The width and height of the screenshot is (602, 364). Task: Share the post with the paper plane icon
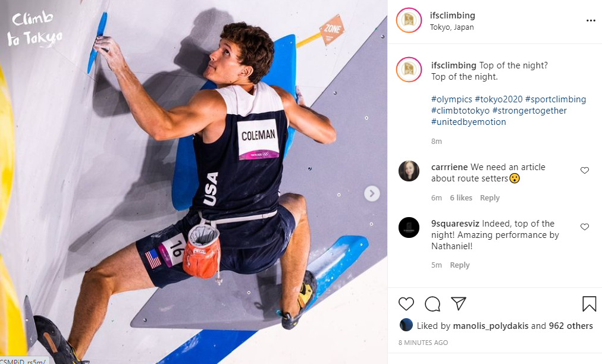[x=458, y=304]
